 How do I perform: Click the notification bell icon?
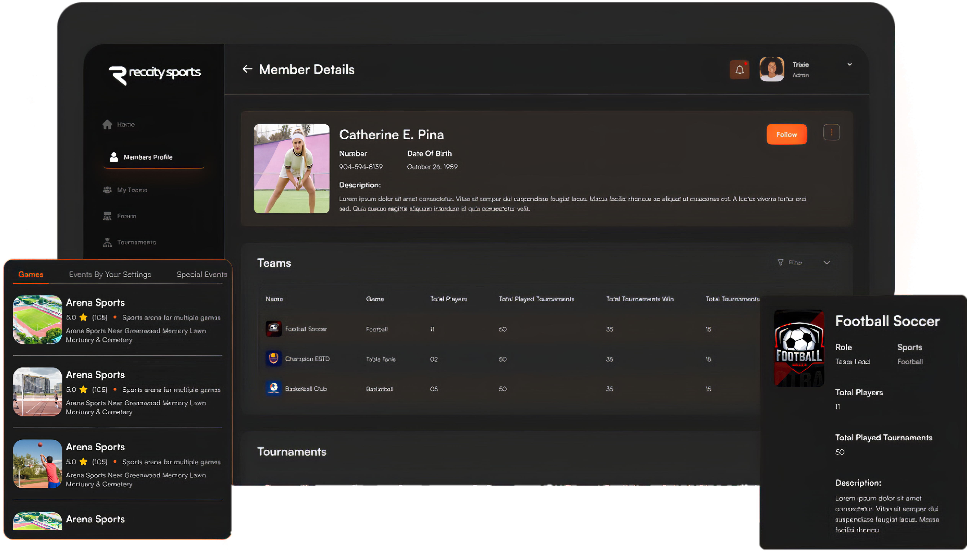(x=739, y=70)
